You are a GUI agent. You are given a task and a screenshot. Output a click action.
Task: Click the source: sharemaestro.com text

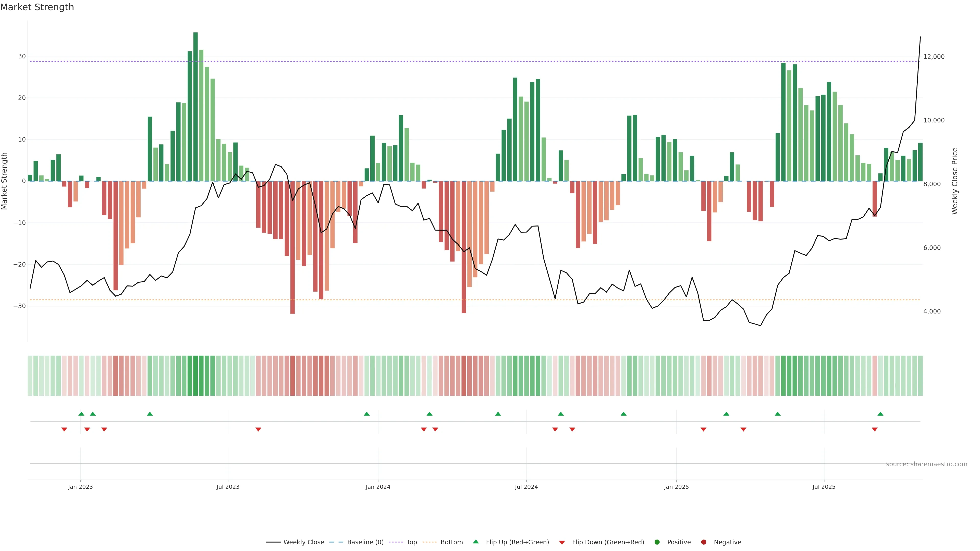(926, 464)
